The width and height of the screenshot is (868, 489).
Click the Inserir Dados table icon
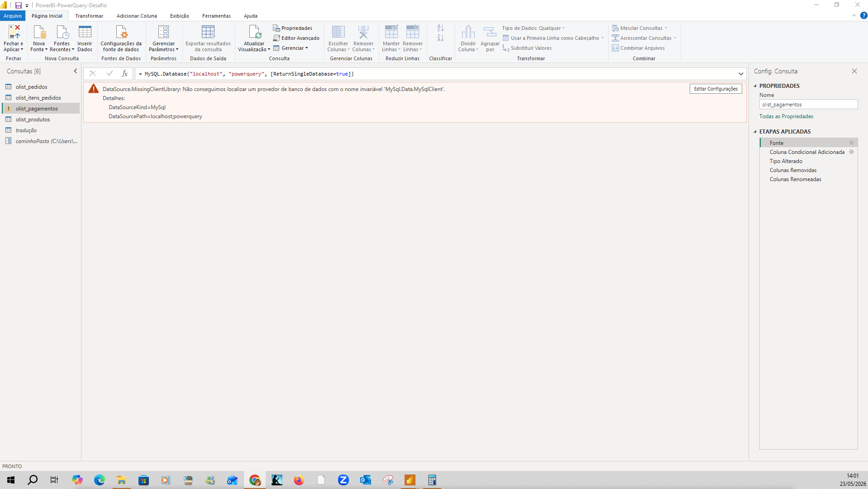point(85,32)
